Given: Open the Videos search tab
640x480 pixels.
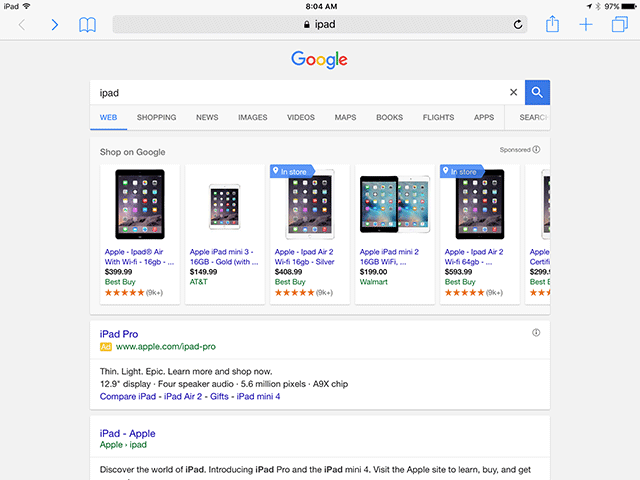Looking at the screenshot, I should tap(300, 118).
